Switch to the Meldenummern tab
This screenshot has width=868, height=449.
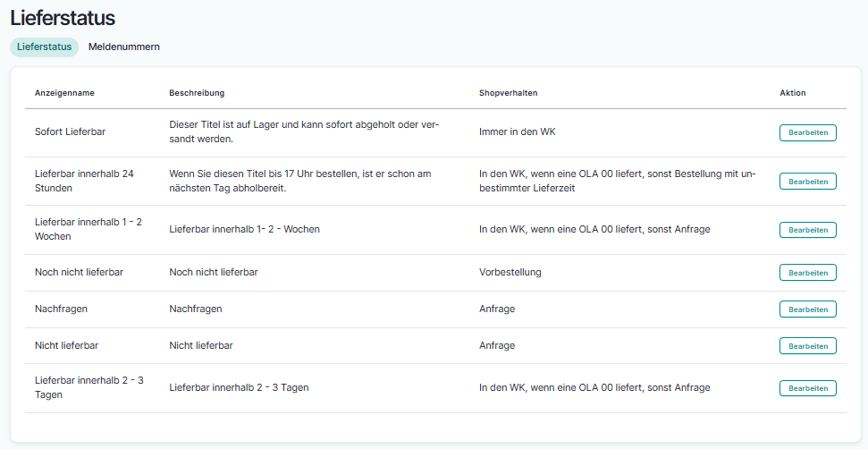[x=123, y=47]
